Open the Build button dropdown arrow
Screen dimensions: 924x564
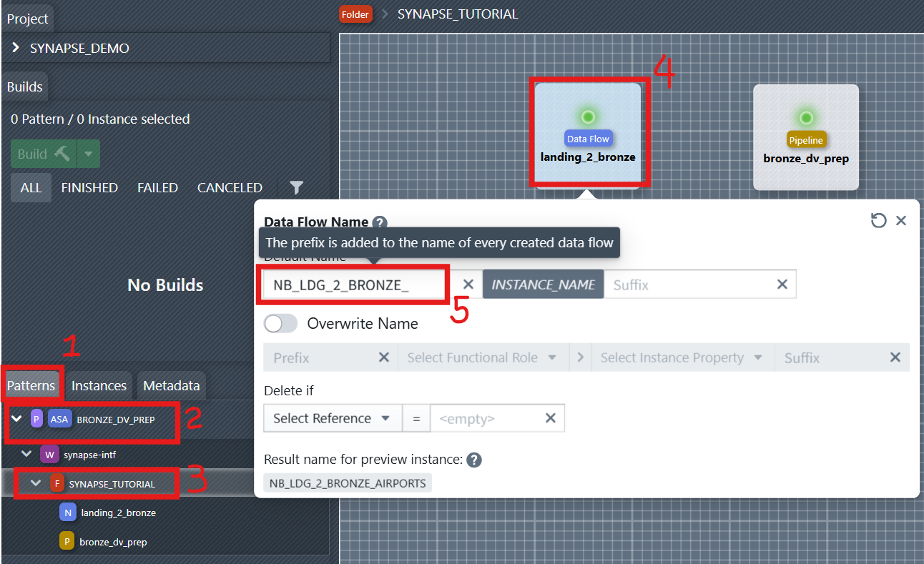(89, 154)
